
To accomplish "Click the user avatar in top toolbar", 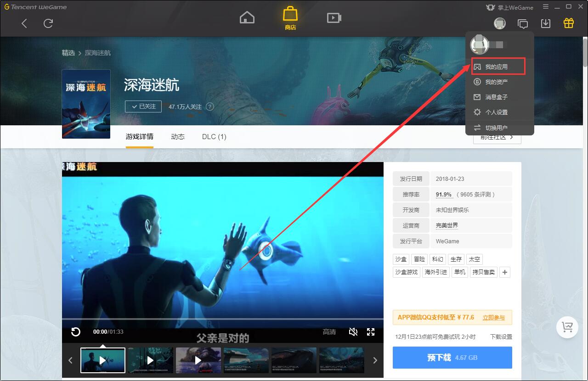I will [x=500, y=23].
